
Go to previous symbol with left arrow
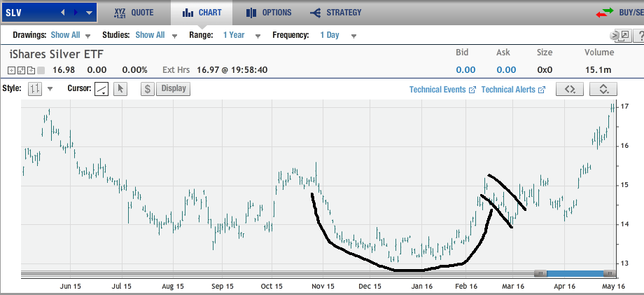(x=63, y=13)
